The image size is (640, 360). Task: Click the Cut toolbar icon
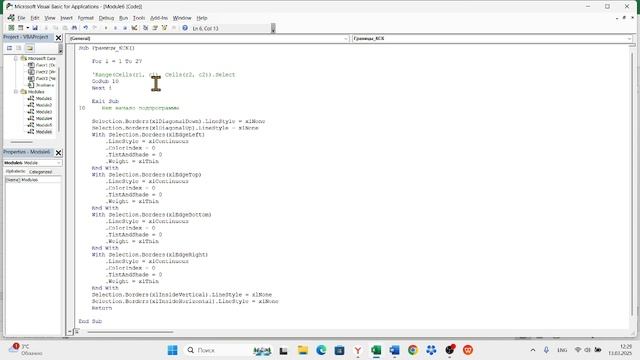pyautogui.click(x=46, y=28)
